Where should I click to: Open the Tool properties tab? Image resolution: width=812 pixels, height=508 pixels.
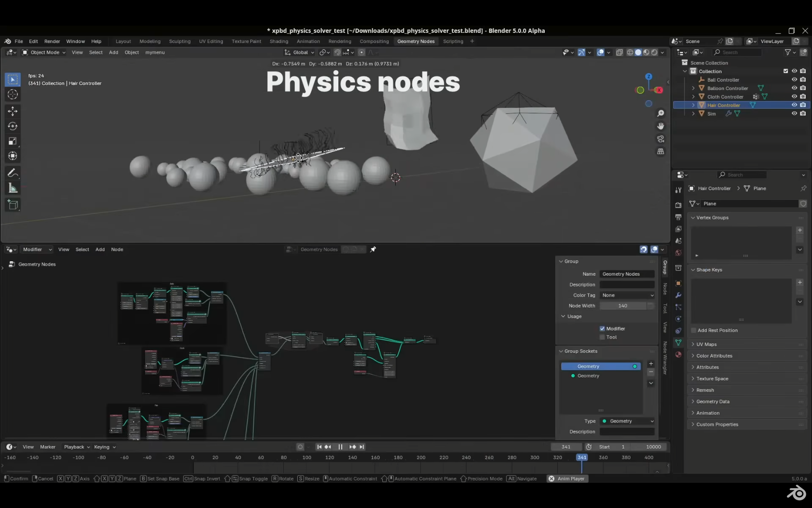pyautogui.click(x=678, y=190)
